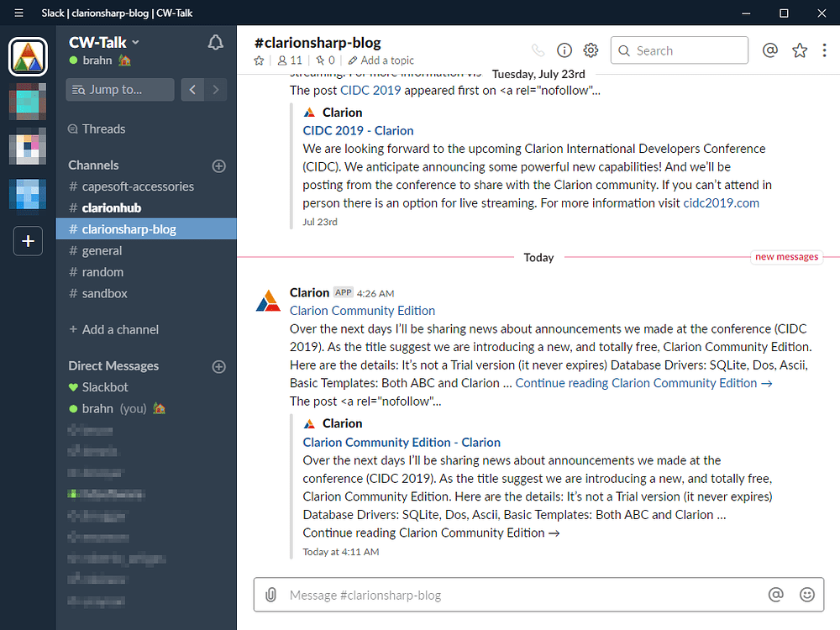The image size is (840, 630).
Task: Open the emoji picker in message box
Action: pos(807,595)
